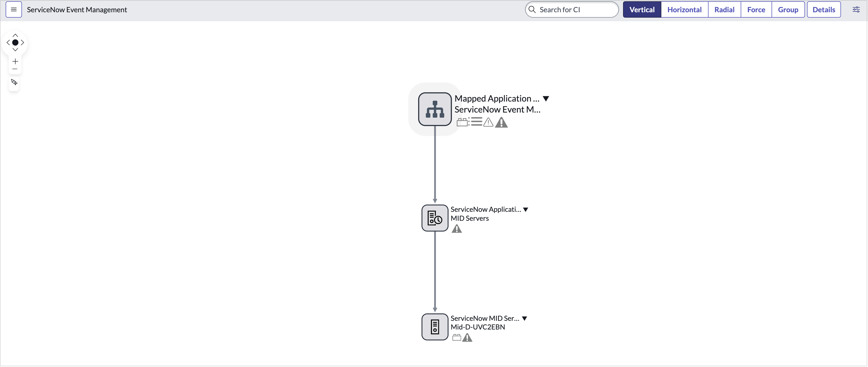
Task: Open the hamburger menu button
Action: [x=14, y=9]
